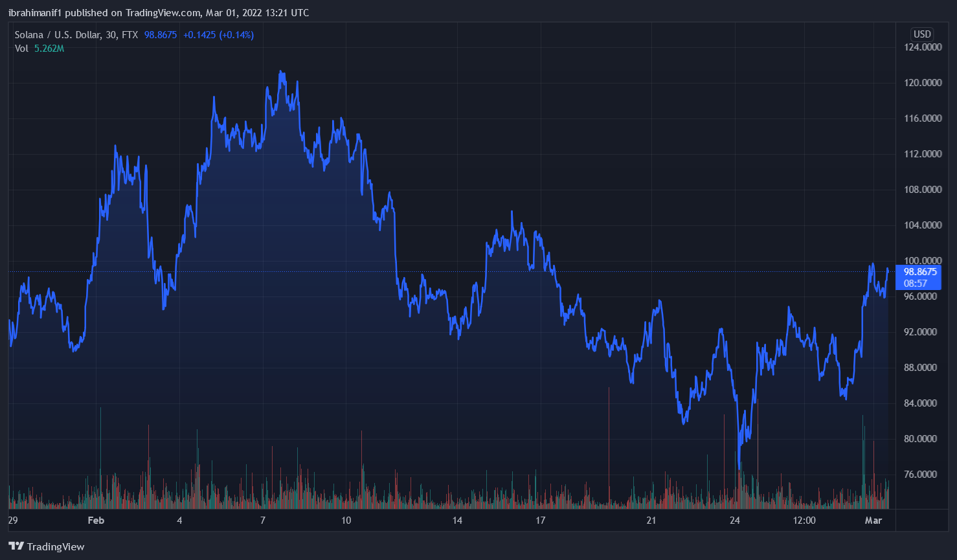Click the TradingView wordmark text at bottom
This screenshot has height=560, width=957.
tap(56, 547)
